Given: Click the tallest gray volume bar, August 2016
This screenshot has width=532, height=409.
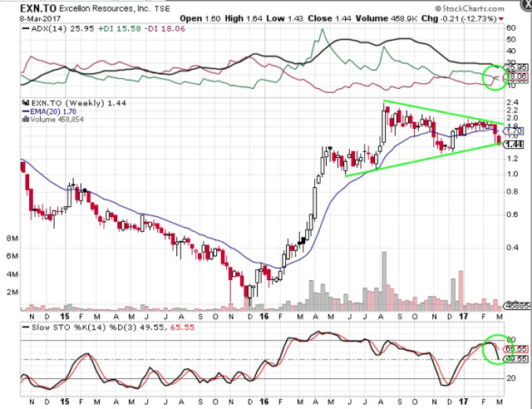Looking at the screenshot, I should (x=384, y=281).
